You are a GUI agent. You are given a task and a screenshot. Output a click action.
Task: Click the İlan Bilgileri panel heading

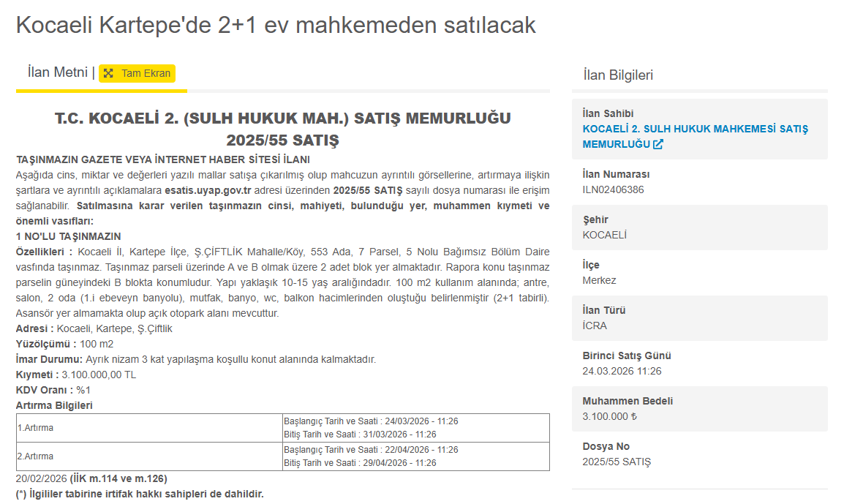[x=618, y=75]
